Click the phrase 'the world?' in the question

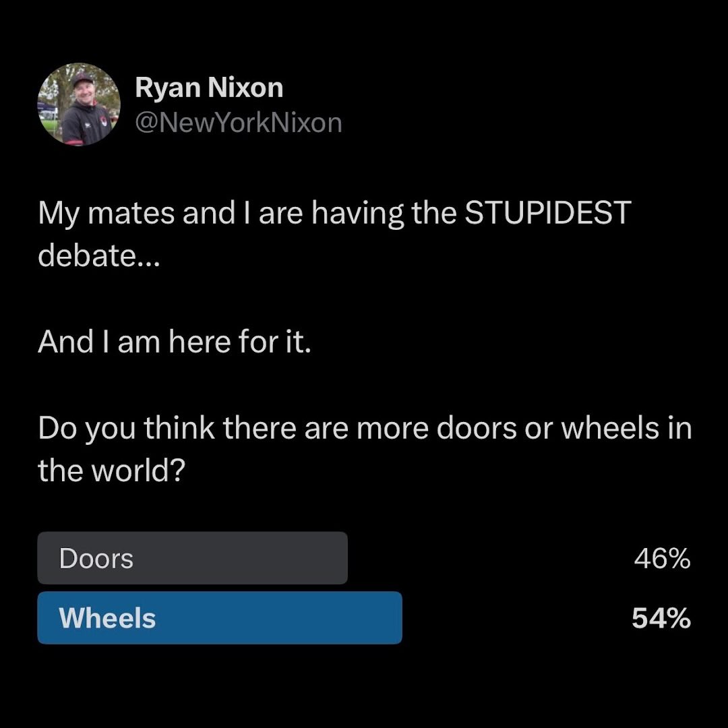[x=112, y=471]
